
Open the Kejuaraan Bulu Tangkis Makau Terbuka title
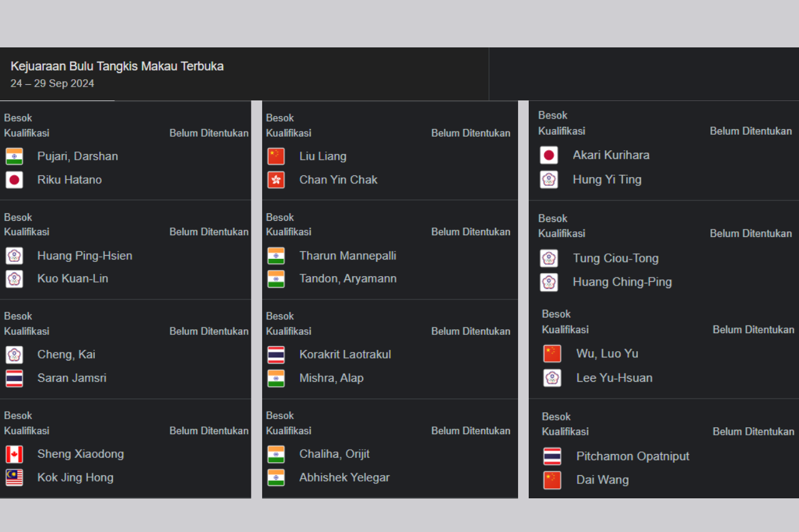click(x=117, y=66)
